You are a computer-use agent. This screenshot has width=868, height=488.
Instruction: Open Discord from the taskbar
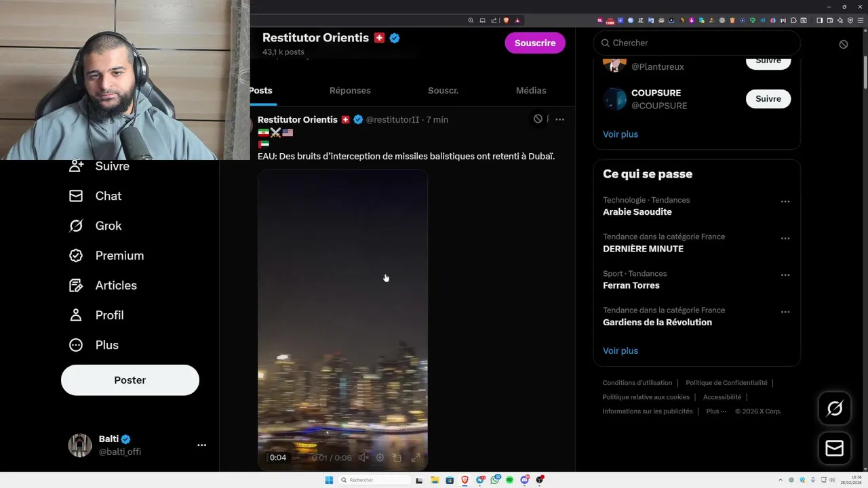525,480
